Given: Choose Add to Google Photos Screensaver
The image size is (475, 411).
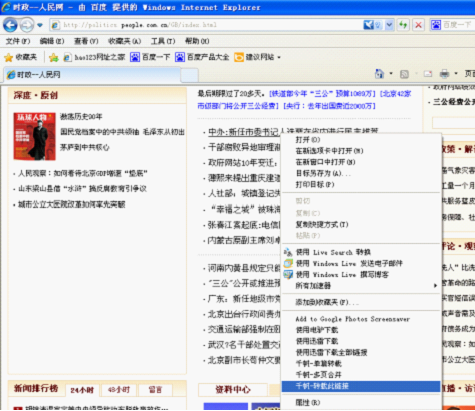Looking at the screenshot, I should click(x=361, y=319).
